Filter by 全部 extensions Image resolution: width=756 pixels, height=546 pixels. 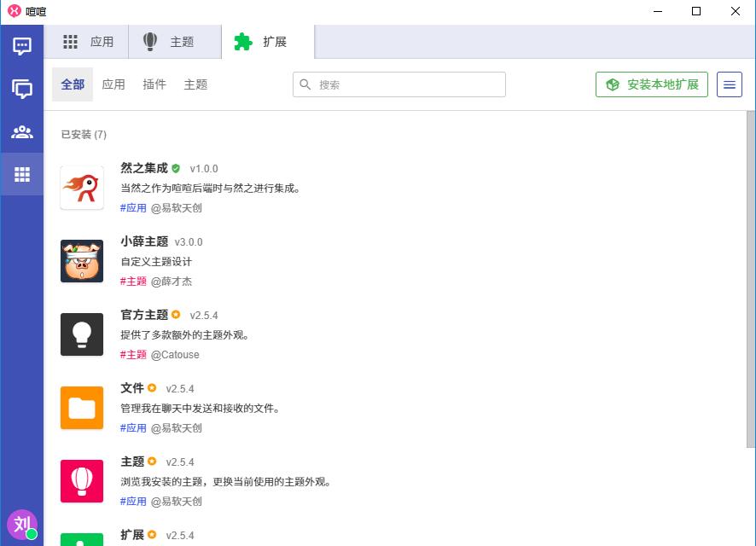(x=73, y=84)
